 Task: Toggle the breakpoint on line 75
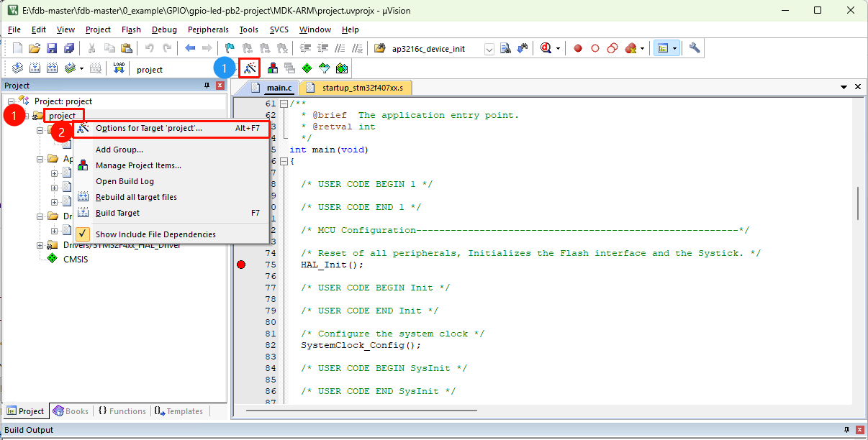click(241, 265)
